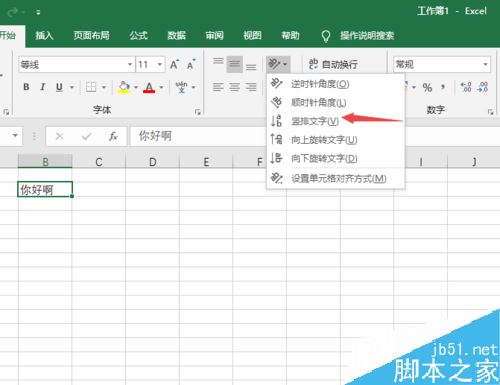Click the orientation button in ribbon

pyautogui.click(x=278, y=64)
